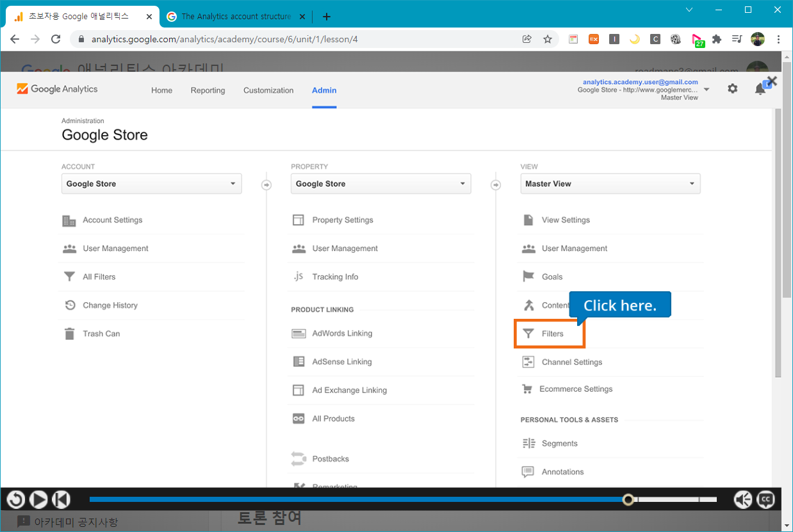
Task: Click the progress bar playhead marker
Action: [629, 499]
